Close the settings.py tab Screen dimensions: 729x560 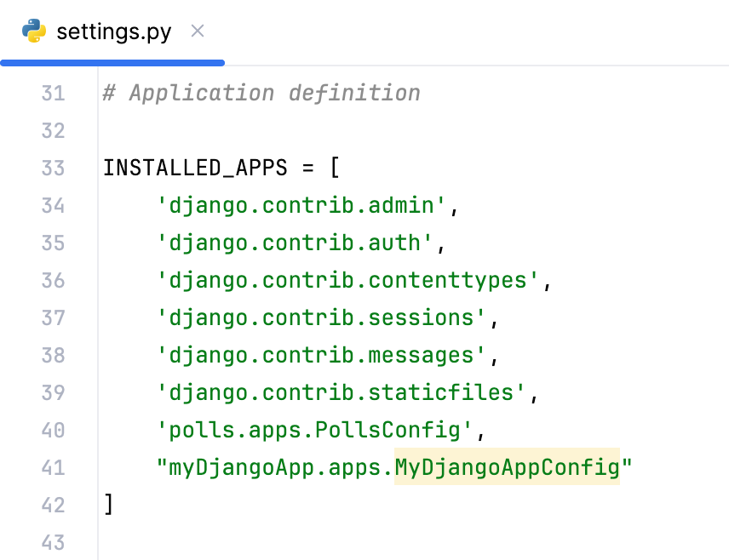[x=197, y=31]
